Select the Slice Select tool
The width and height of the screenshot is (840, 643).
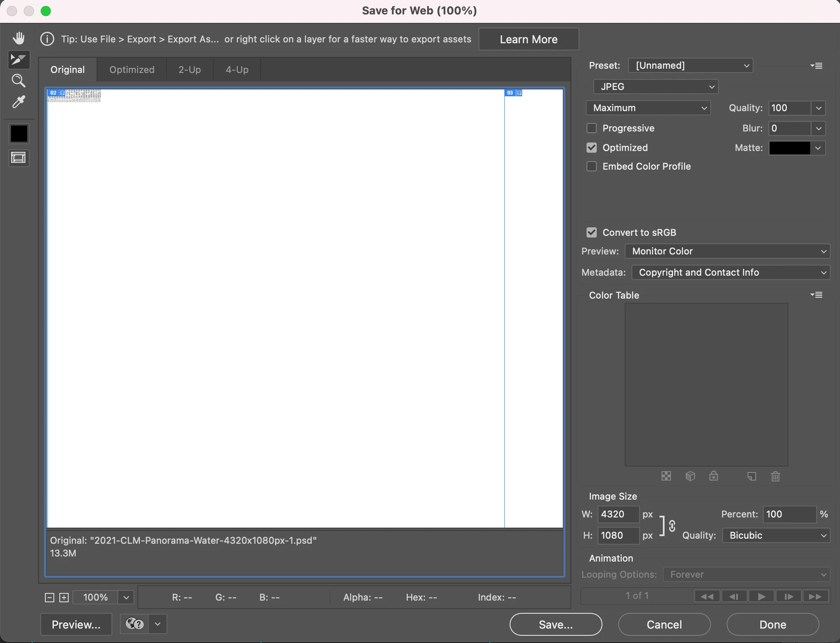(18, 60)
